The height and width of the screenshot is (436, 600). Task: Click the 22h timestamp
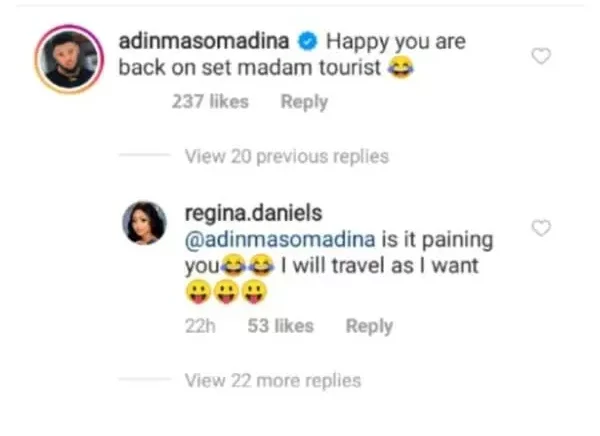tap(200, 327)
